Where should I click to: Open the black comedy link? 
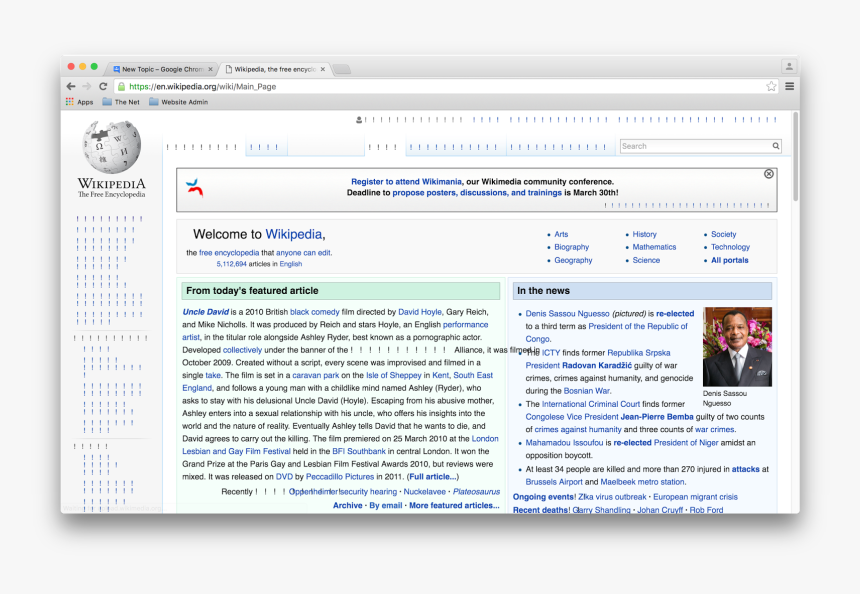(315, 312)
